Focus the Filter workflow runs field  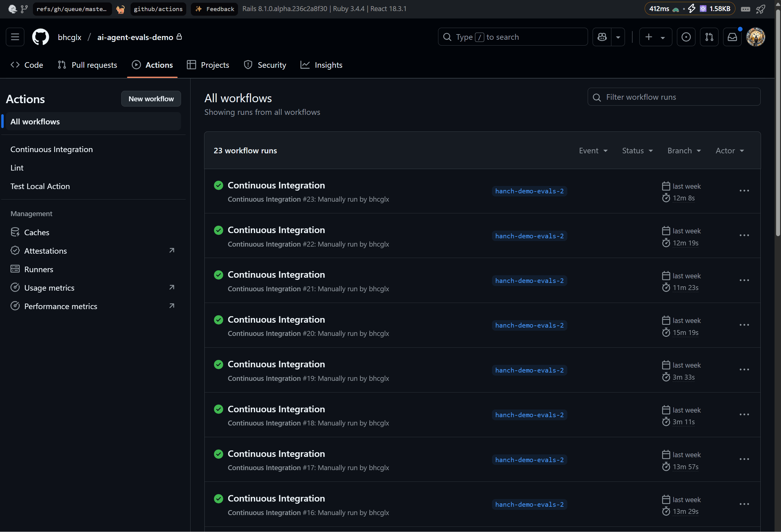[679, 97]
